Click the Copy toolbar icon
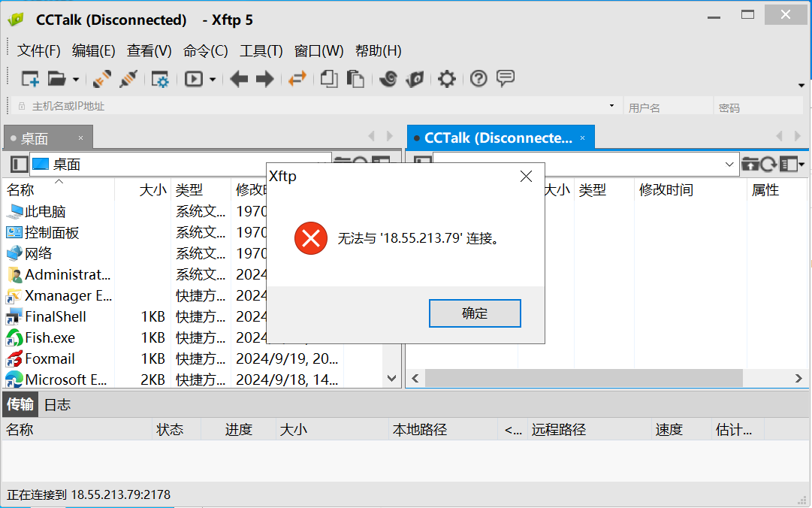 (329, 79)
